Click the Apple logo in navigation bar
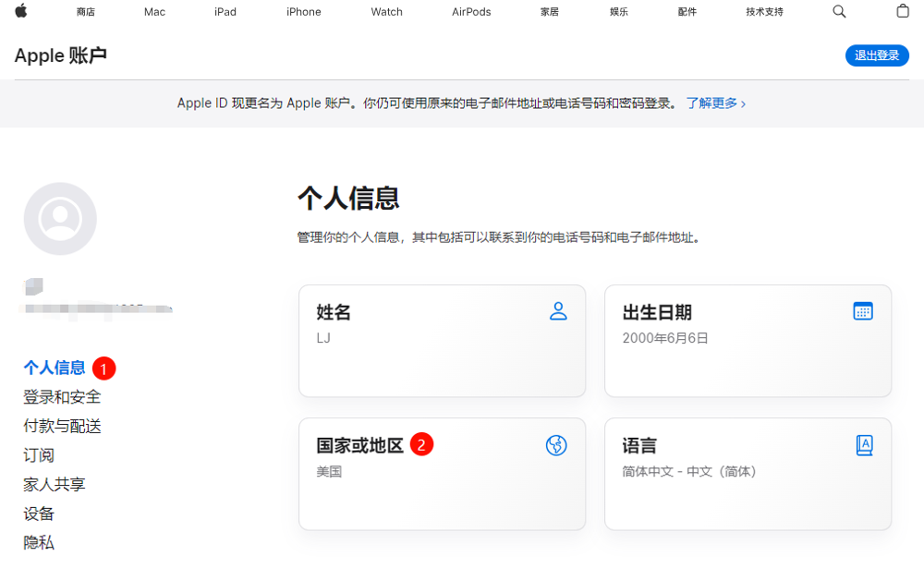The width and height of the screenshot is (924, 568). point(20,11)
